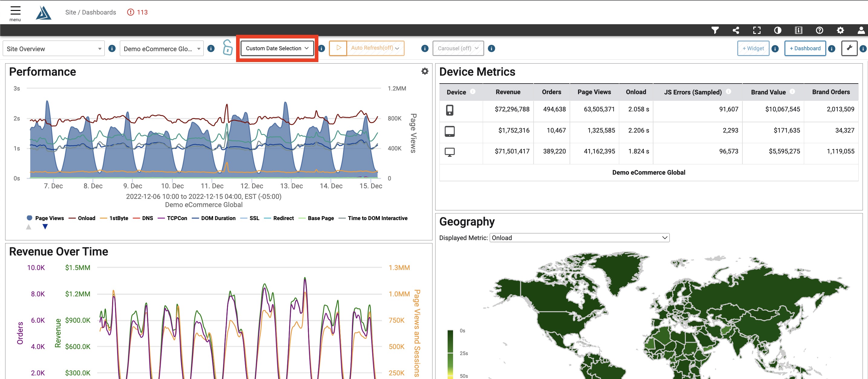Toggle Onload series in legend
Viewport: 868px width, 379px height.
click(82, 218)
